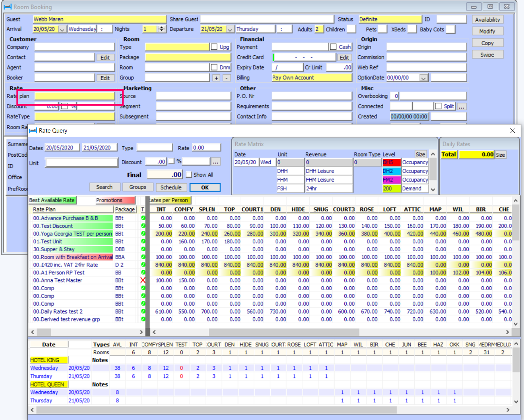Toggle the Dnm checkbox next to Room
Screen dimensions: 524x420
(214, 67)
